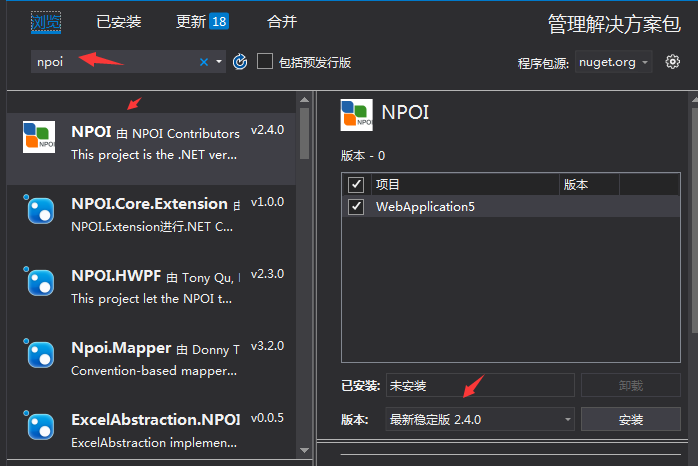Switch to the 合并 tab
The width and height of the screenshot is (698, 466).
click(281, 21)
